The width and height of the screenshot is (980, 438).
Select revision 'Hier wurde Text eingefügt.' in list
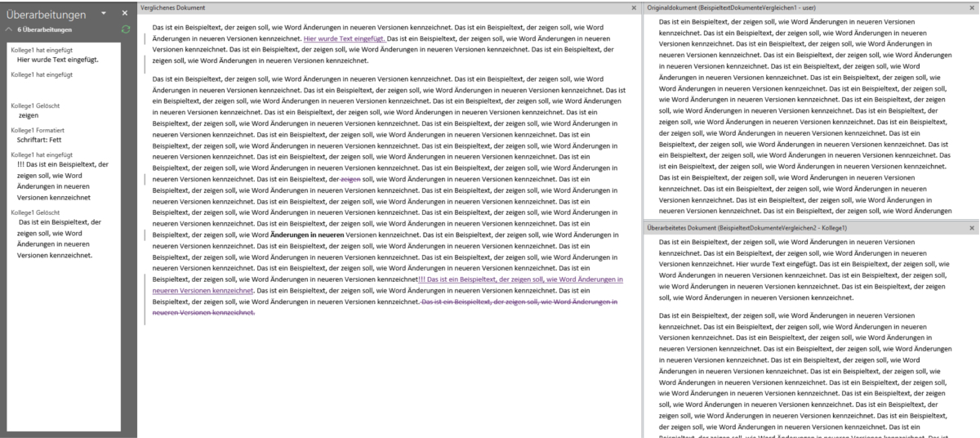click(x=58, y=60)
